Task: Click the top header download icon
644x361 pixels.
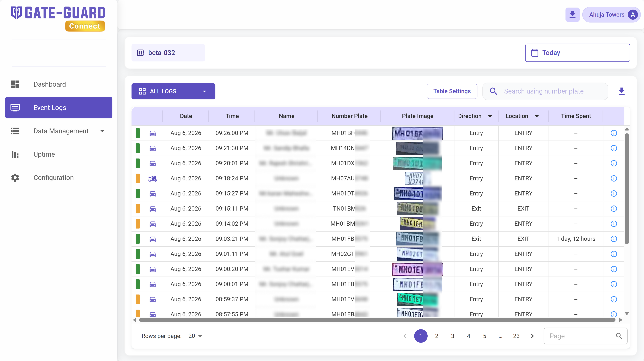Action: click(x=572, y=15)
